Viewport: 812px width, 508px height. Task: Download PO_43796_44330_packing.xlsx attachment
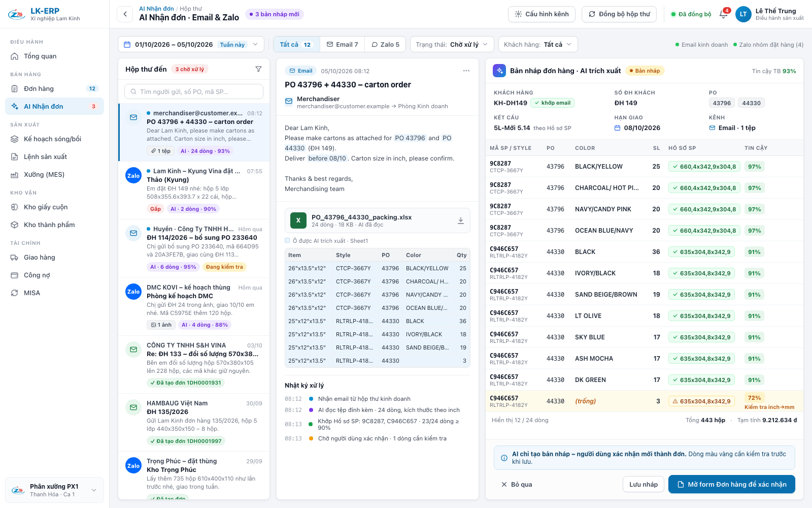pos(461,220)
